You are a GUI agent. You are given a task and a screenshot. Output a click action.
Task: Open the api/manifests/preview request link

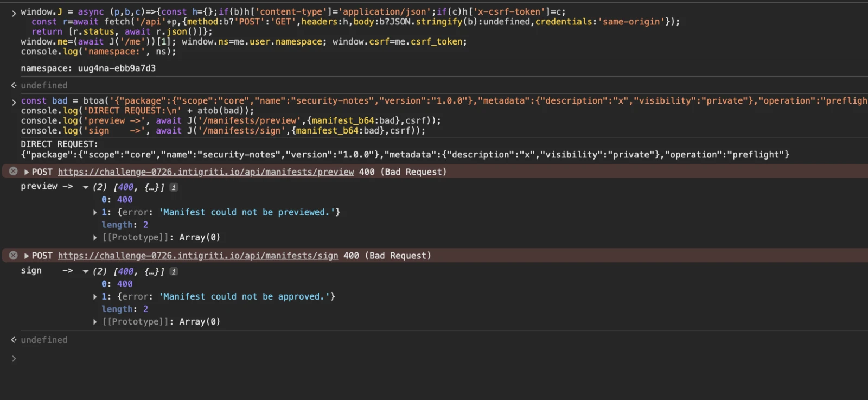[x=206, y=172]
